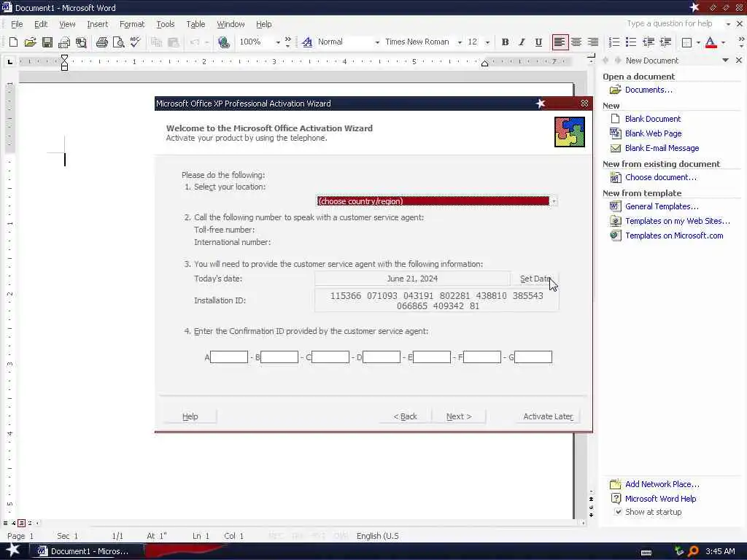Screen dimensions: 747x560
Task: Click the Decrease Indent icon
Action: pyautogui.click(x=648, y=42)
